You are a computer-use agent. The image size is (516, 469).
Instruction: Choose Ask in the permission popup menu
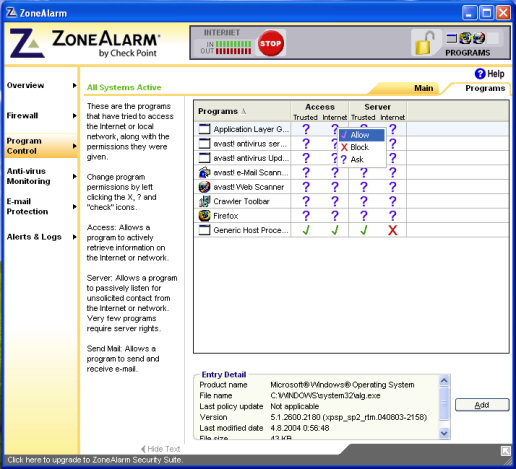362,160
